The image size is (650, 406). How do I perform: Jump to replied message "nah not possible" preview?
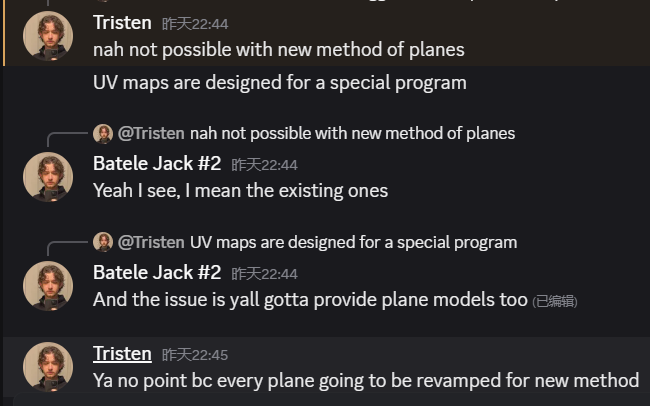coord(352,133)
